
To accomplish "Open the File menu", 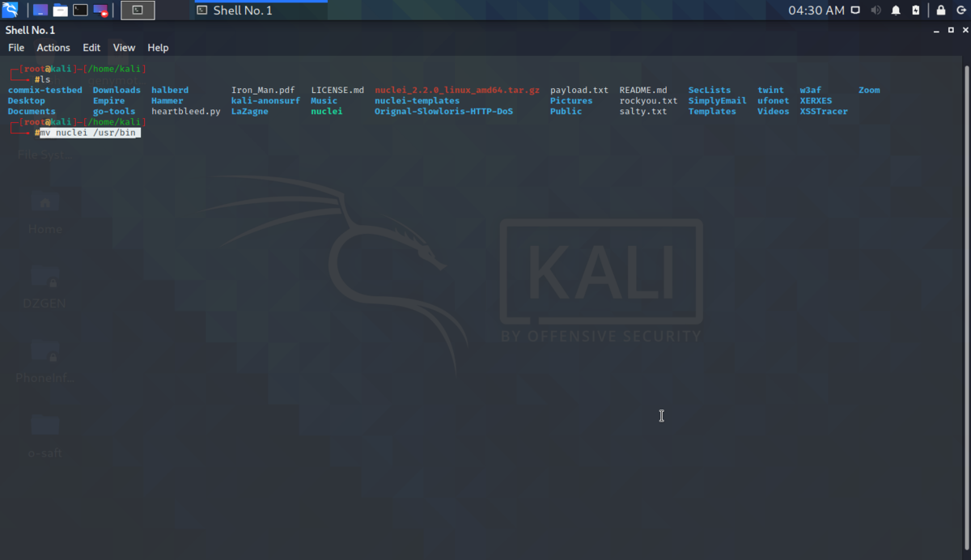I will (16, 48).
